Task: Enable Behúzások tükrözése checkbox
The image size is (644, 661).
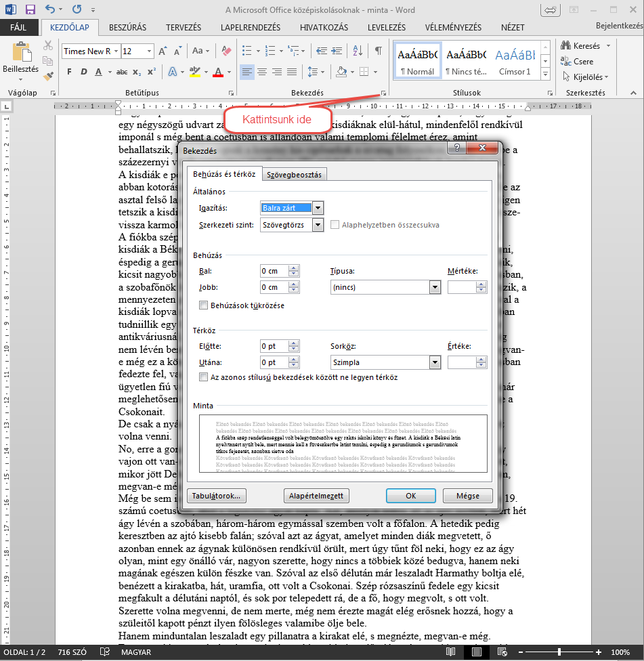Action: (x=203, y=305)
